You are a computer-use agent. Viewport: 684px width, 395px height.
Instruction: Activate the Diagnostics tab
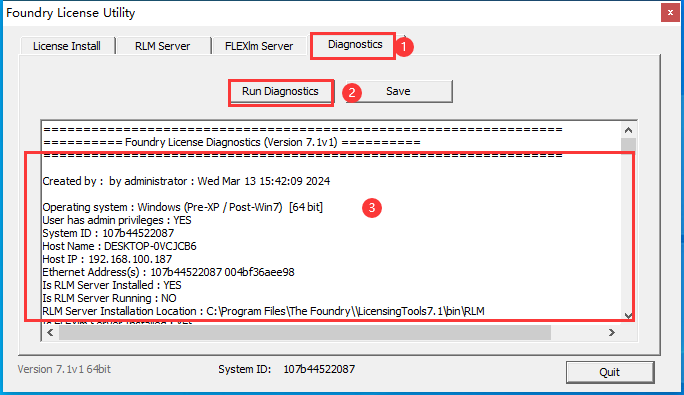355,45
